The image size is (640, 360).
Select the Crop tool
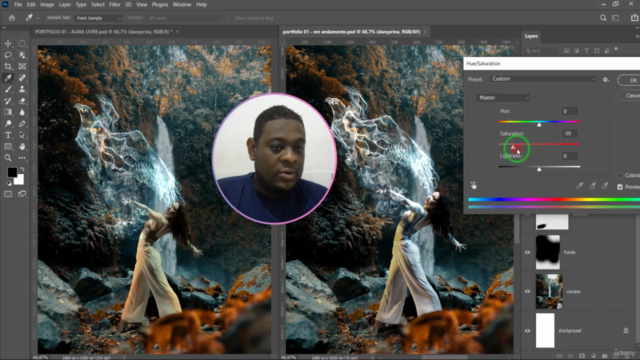click(x=8, y=66)
